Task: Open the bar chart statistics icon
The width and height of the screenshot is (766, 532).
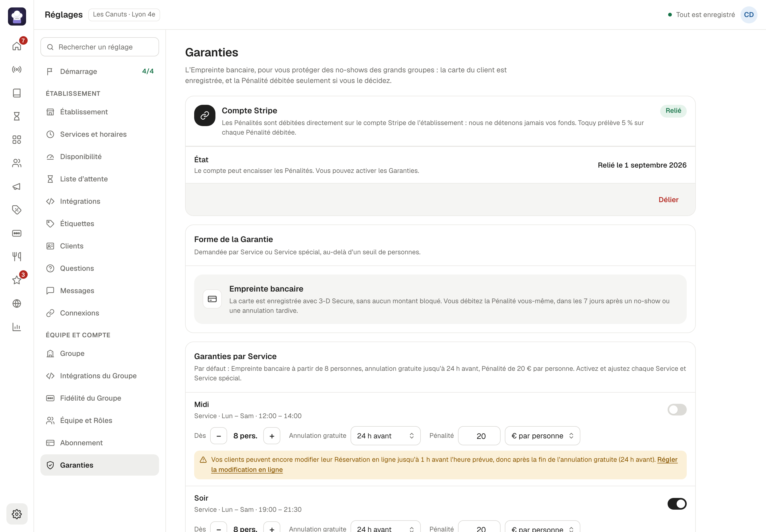Action: click(17, 327)
